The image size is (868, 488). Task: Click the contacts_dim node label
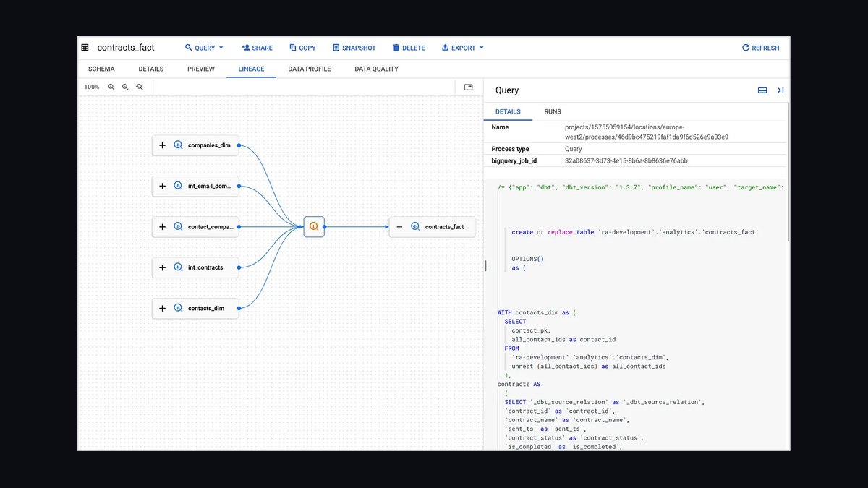(x=206, y=308)
